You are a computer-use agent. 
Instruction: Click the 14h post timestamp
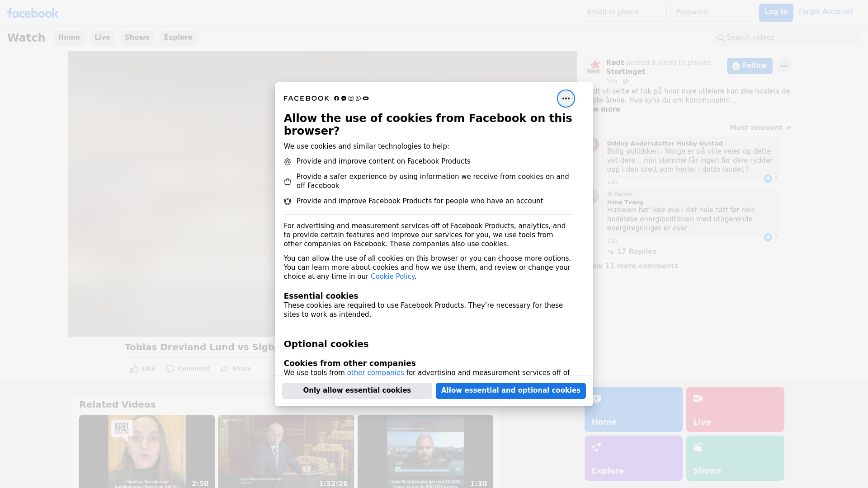click(x=612, y=81)
